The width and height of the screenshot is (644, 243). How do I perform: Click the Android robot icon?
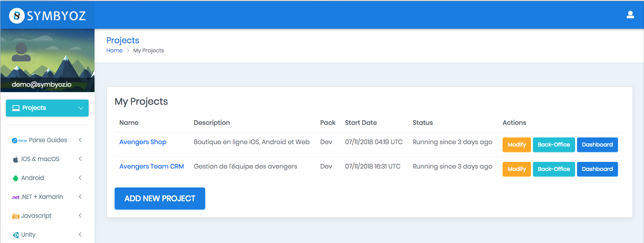[15, 178]
